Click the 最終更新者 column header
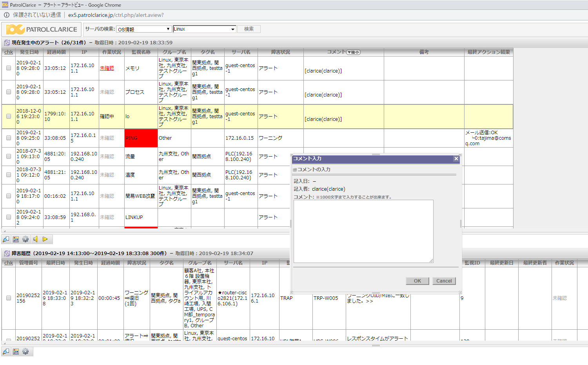The height and width of the screenshot is (365, 588). coord(535,263)
